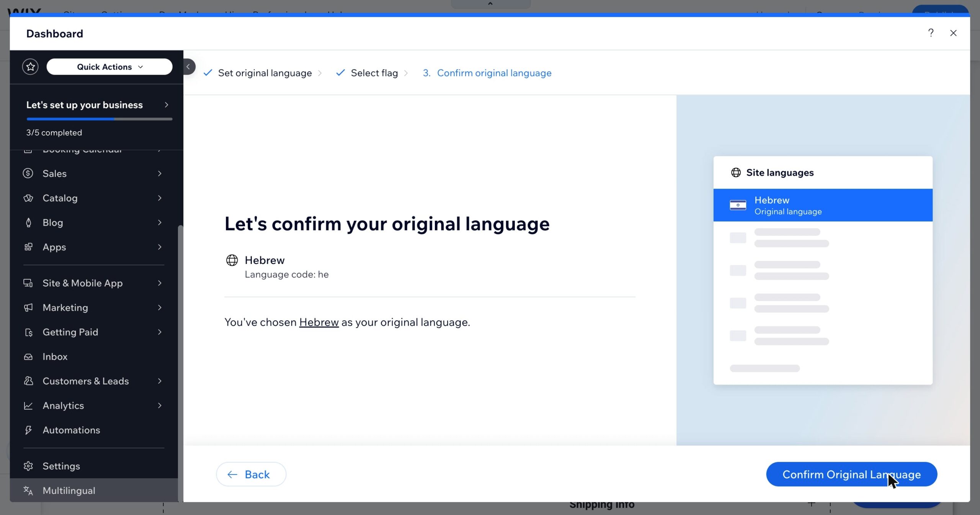The height and width of the screenshot is (515, 980).
Task: Expand the Sales menu chevron
Action: (x=160, y=173)
